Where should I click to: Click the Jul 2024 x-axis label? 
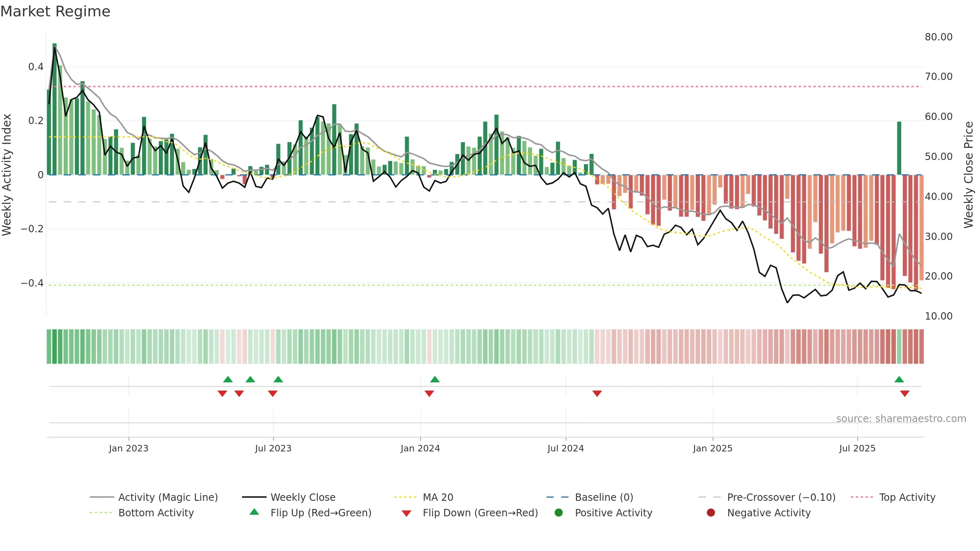pyautogui.click(x=566, y=448)
